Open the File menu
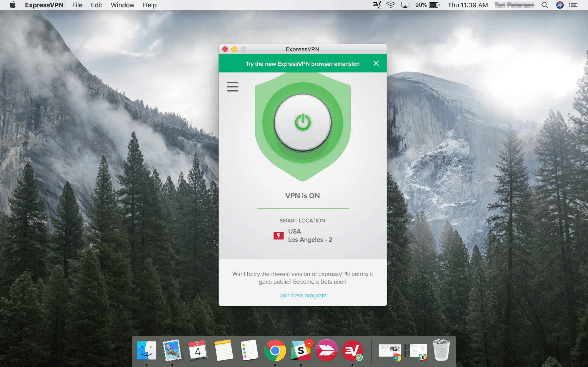 [77, 5]
